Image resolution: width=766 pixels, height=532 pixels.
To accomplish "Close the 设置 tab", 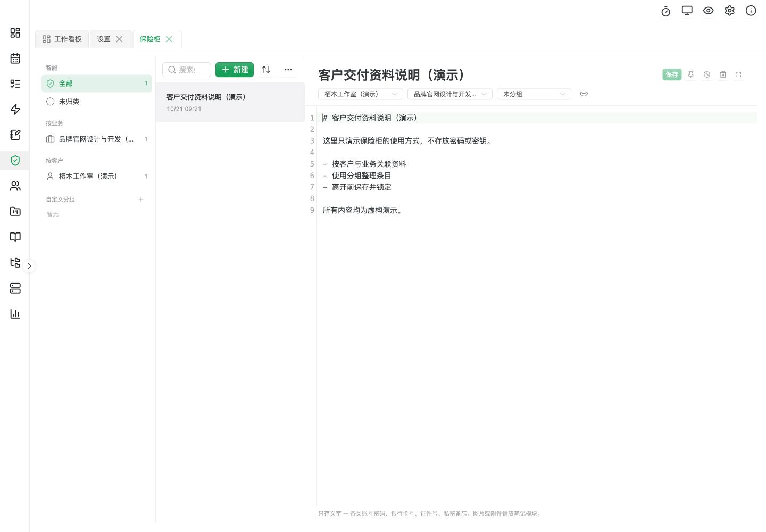I will point(119,39).
